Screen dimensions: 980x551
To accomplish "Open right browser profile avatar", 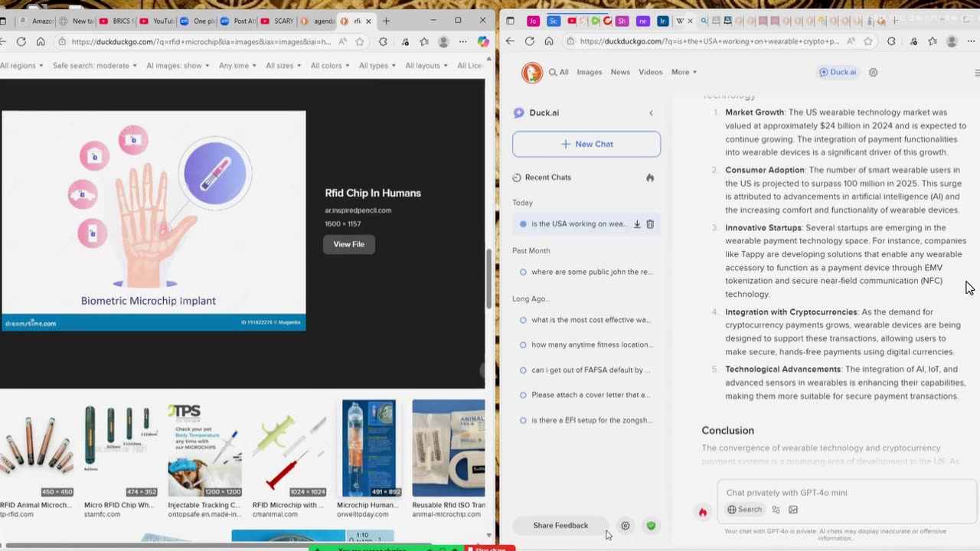I will pos(952,41).
